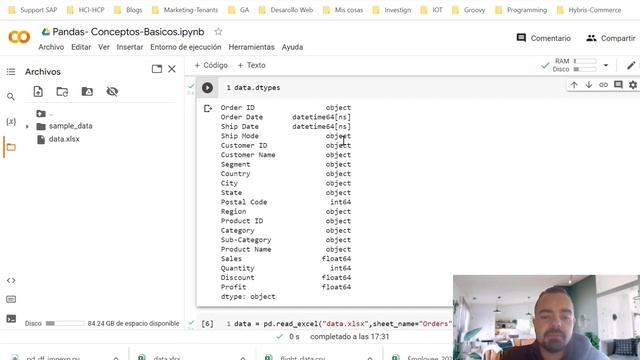Expand the RAM and Disco dropdown
The width and height of the screenshot is (640, 360).
point(606,65)
